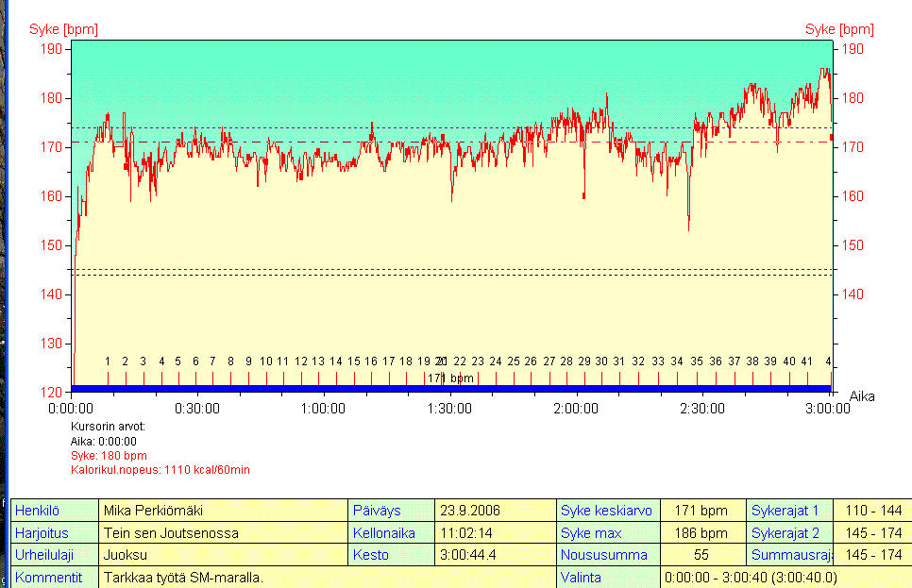Click the 1:30:00 time axis label
The image size is (912, 588).
[x=450, y=409]
